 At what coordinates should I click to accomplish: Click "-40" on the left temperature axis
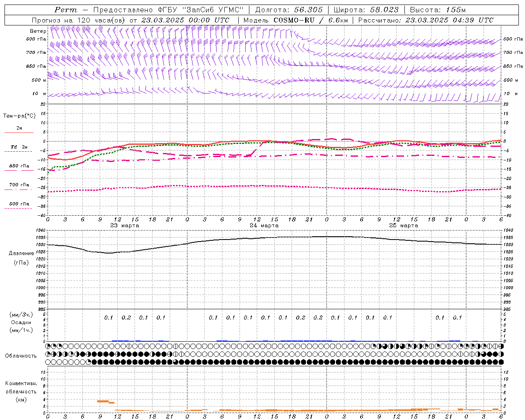[42, 215]
